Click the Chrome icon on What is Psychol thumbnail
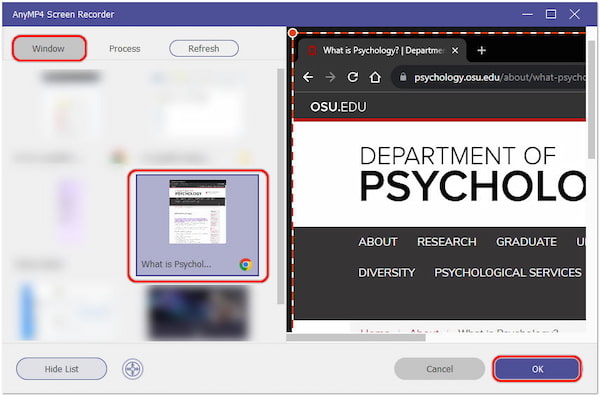This screenshot has height=396, width=600. (x=246, y=264)
